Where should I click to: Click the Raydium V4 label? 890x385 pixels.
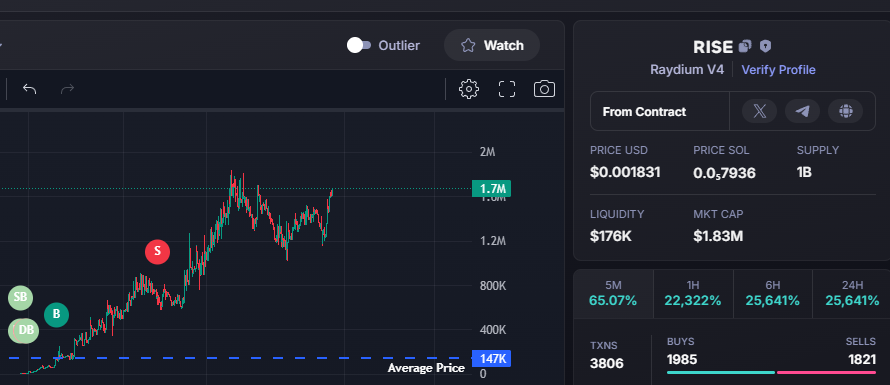687,70
